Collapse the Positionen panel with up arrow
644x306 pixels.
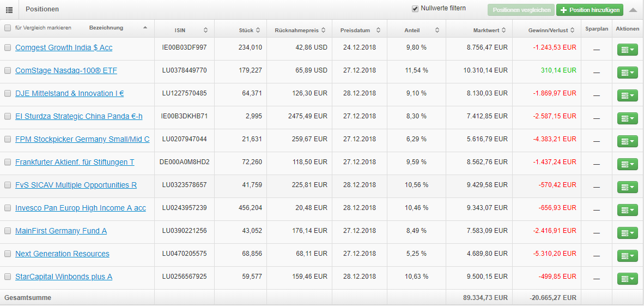pyautogui.click(x=633, y=10)
